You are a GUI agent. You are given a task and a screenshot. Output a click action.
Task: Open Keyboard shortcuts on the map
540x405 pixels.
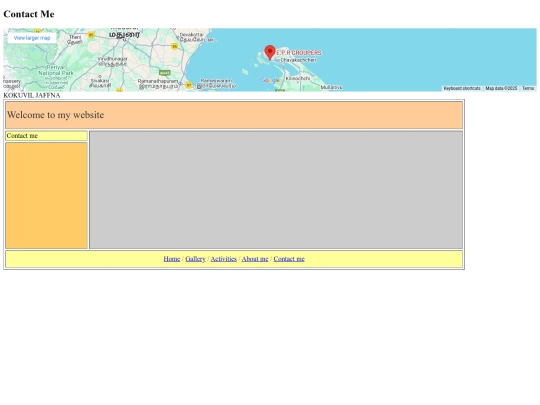(462, 89)
